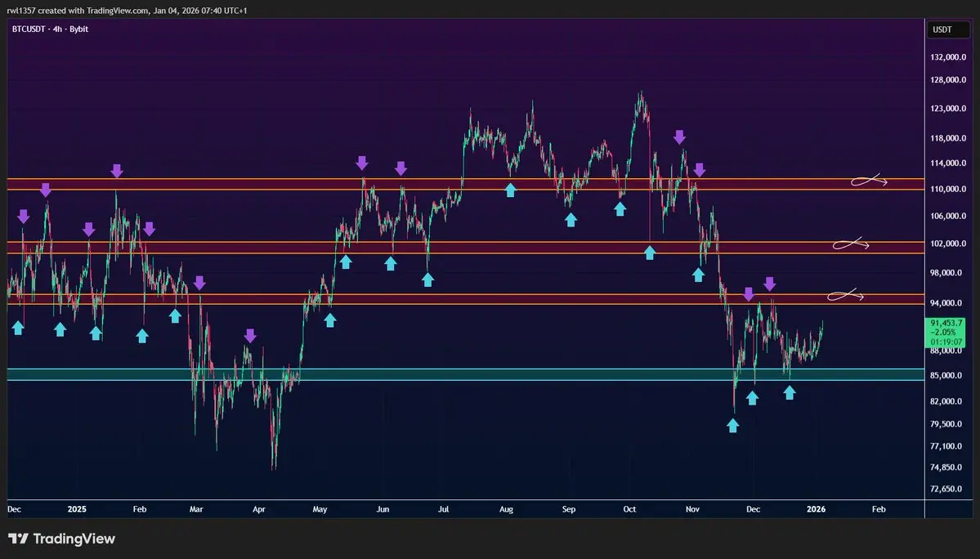
Task: Click the 2025 label on time axis
Action: tap(77, 510)
